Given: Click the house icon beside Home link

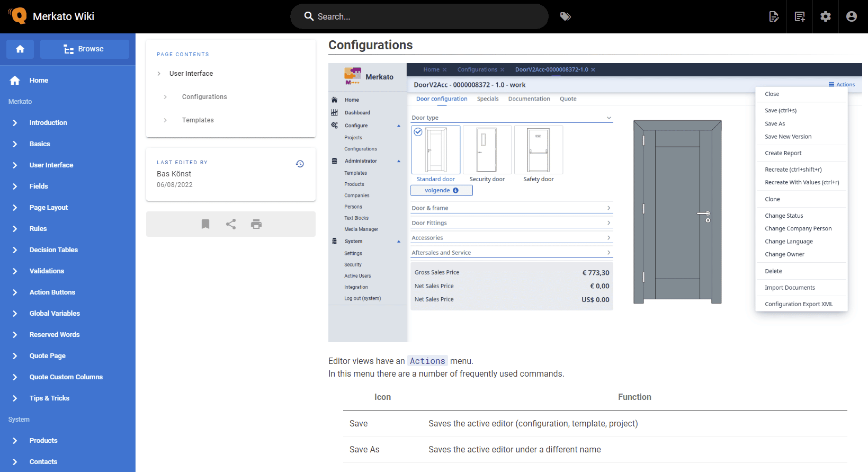Looking at the screenshot, I should (15, 81).
